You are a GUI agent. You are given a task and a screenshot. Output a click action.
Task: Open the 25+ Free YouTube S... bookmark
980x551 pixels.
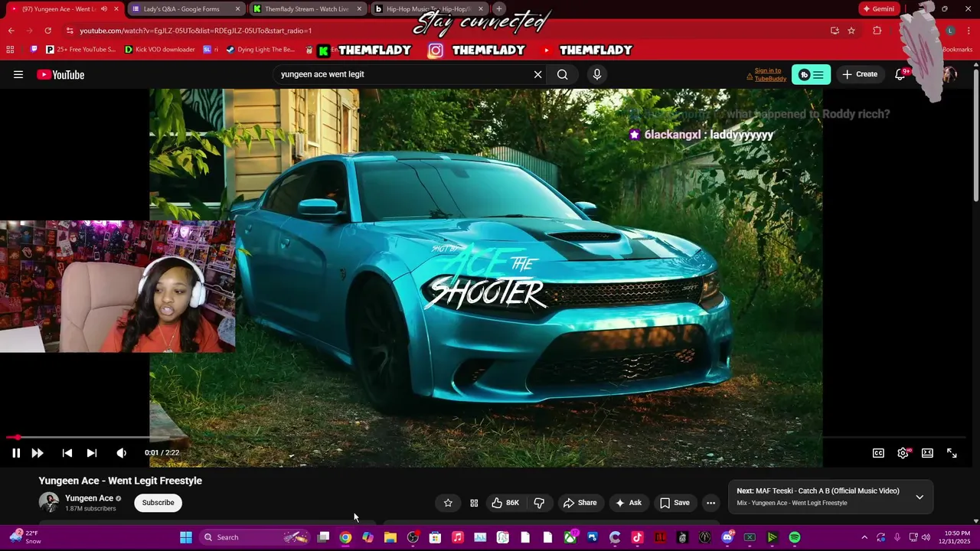pos(80,50)
